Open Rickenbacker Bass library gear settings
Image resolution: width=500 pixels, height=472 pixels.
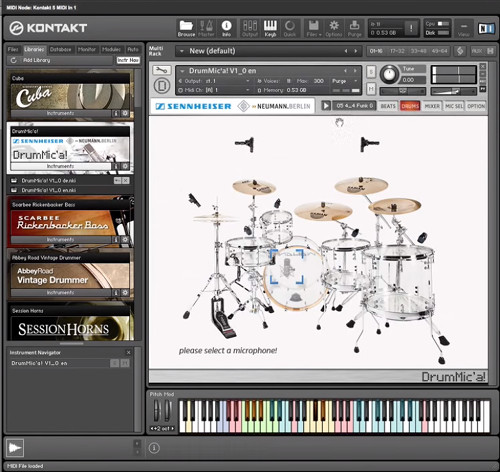click(125, 240)
